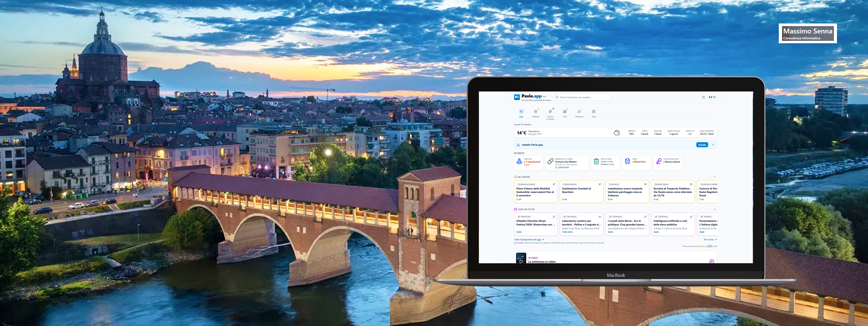Open the Installazione nuovo impianto telefonia notice

(x=627, y=192)
